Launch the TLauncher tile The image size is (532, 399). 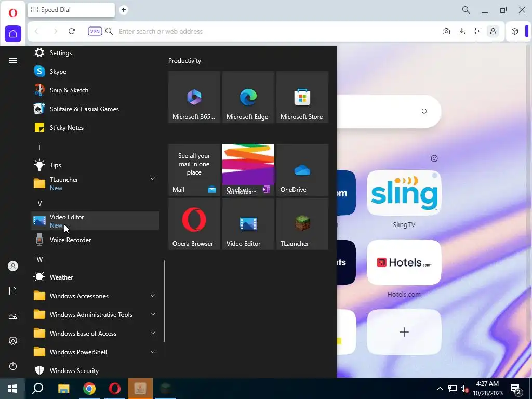(x=302, y=224)
